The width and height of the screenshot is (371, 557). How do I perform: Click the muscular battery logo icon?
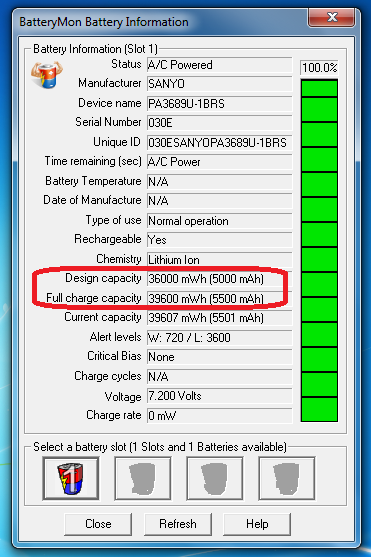(47, 75)
